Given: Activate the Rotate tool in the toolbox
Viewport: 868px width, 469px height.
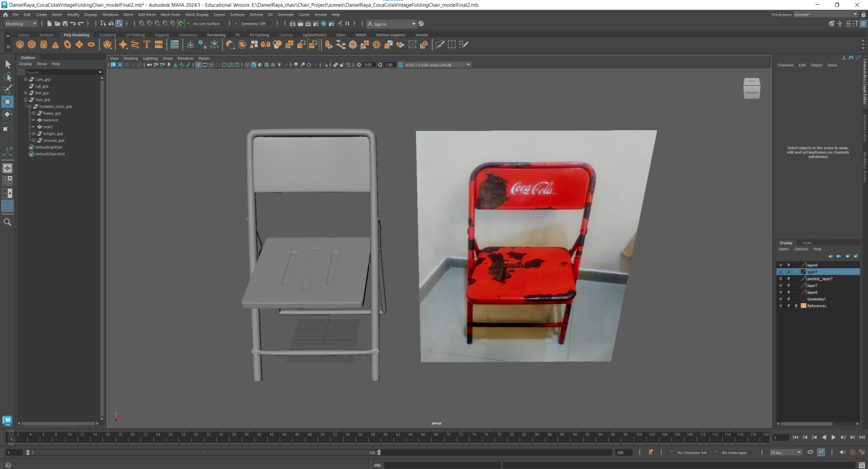Looking at the screenshot, I should click(x=8, y=115).
